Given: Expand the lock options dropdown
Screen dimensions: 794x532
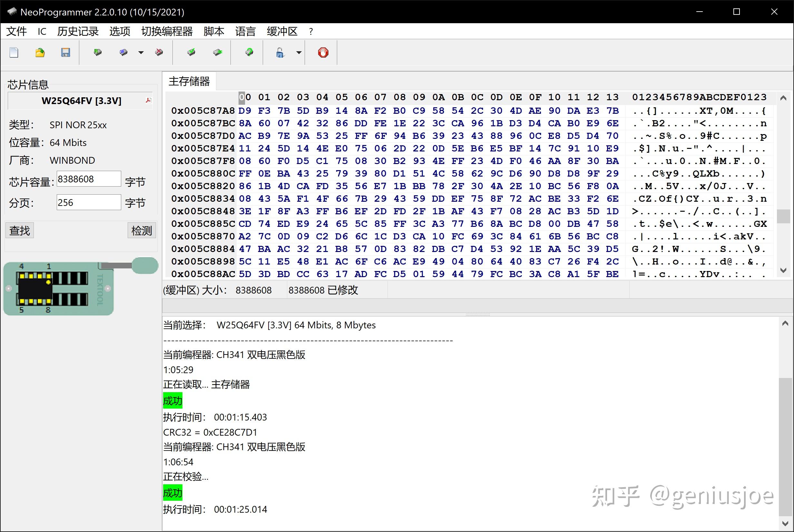Looking at the screenshot, I should pyautogui.click(x=299, y=53).
